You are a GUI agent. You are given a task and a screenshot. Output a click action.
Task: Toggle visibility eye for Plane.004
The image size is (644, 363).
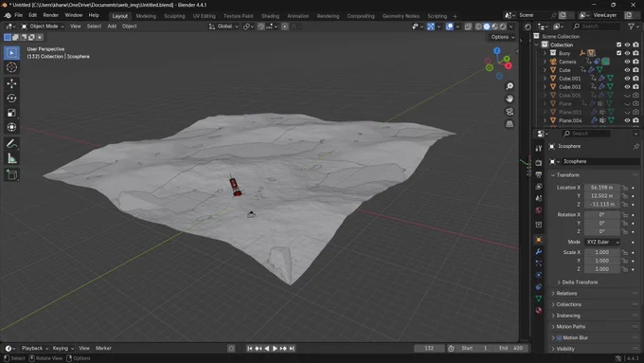[627, 120]
